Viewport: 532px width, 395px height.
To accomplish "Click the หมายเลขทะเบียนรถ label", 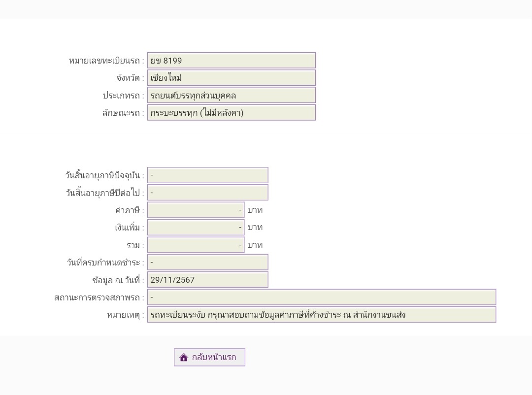I will 106,61.
